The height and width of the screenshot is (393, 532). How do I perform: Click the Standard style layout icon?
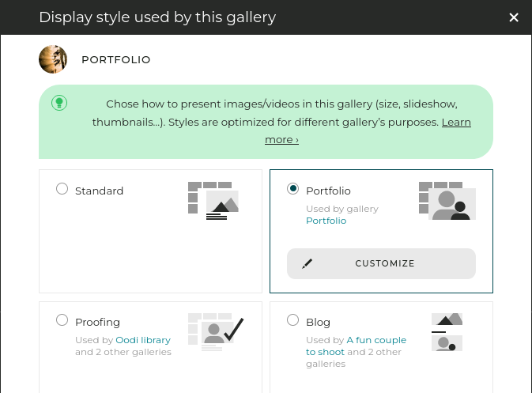(x=213, y=201)
